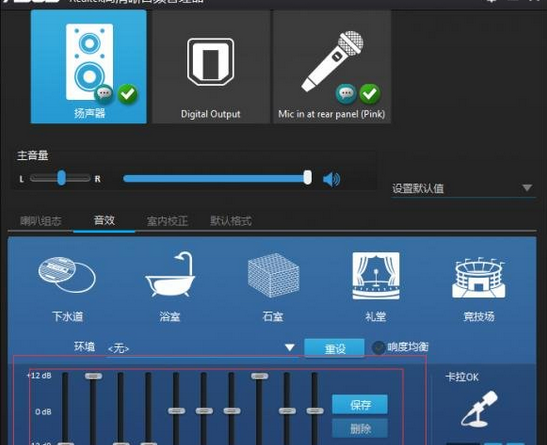Click the green checkmark on the speaker device
The height and width of the screenshot is (445, 547).
(x=128, y=94)
